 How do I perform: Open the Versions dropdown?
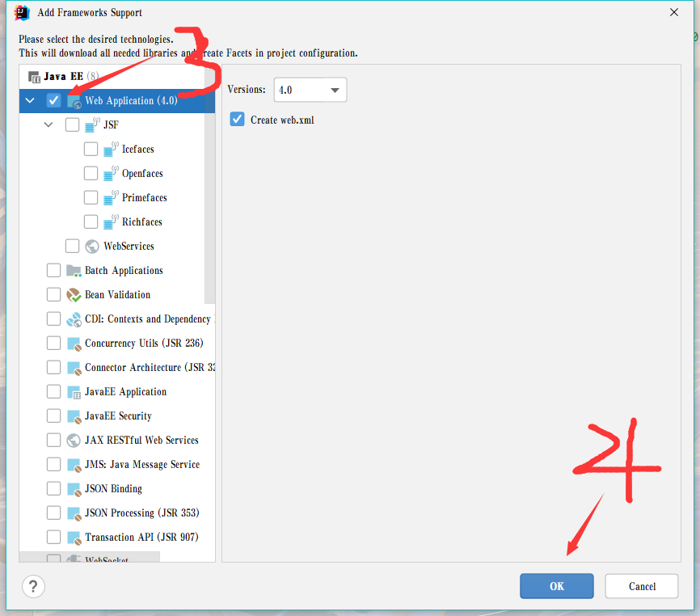[x=310, y=90]
